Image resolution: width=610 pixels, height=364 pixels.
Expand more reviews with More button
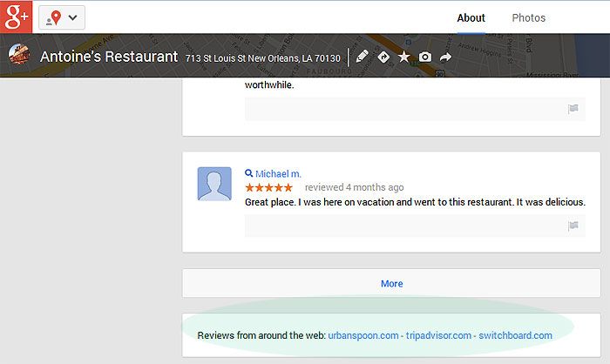391,283
